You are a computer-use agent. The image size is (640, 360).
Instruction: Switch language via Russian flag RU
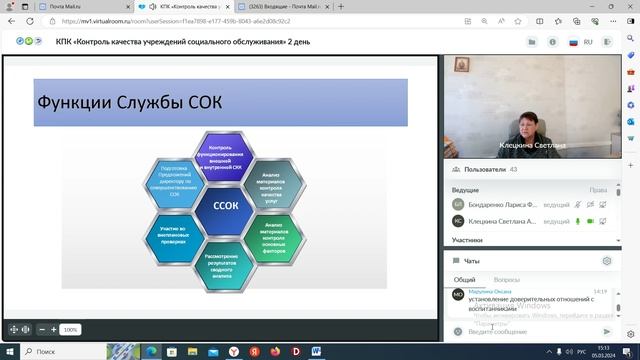[x=580, y=42]
